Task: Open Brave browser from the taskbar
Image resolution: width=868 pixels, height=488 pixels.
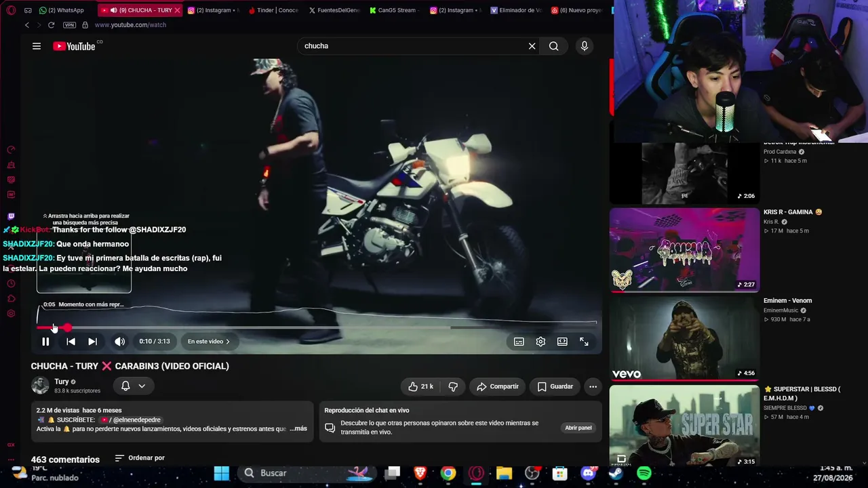Action: pyautogui.click(x=420, y=473)
